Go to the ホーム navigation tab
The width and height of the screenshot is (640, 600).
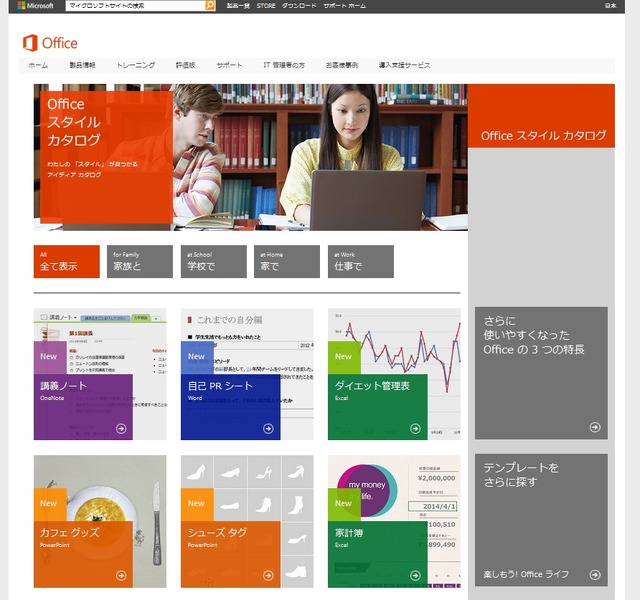(x=38, y=65)
